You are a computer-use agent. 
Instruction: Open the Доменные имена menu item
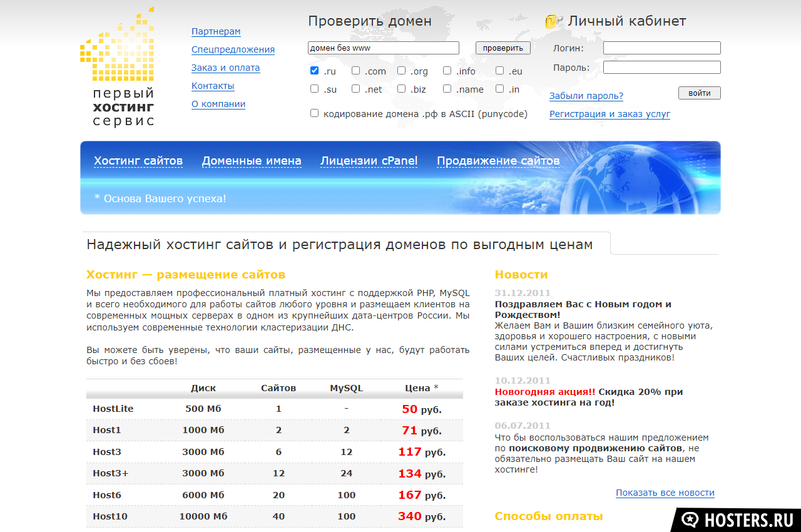point(252,161)
